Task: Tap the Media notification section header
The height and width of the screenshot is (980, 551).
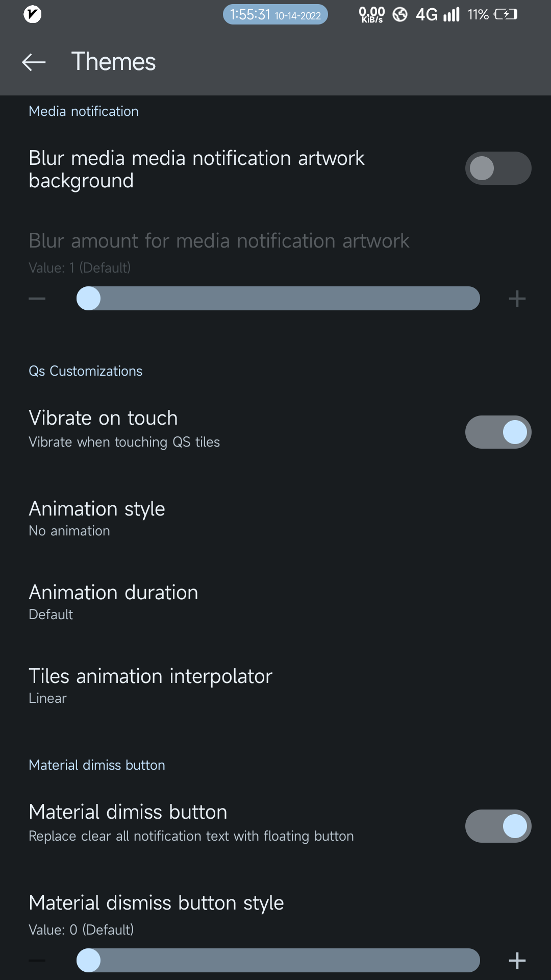Action: click(x=83, y=111)
